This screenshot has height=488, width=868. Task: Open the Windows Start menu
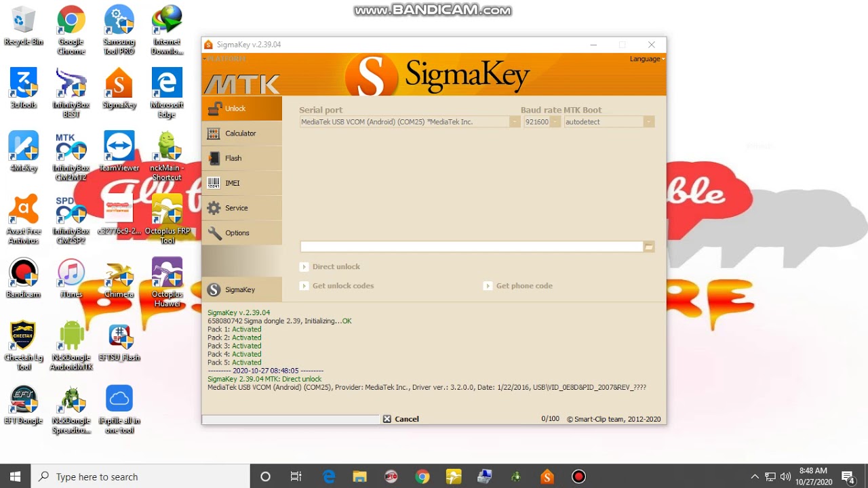pos(16,476)
